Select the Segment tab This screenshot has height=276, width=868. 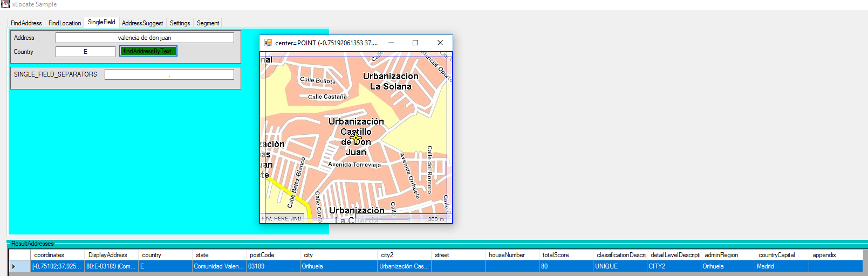tap(208, 23)
